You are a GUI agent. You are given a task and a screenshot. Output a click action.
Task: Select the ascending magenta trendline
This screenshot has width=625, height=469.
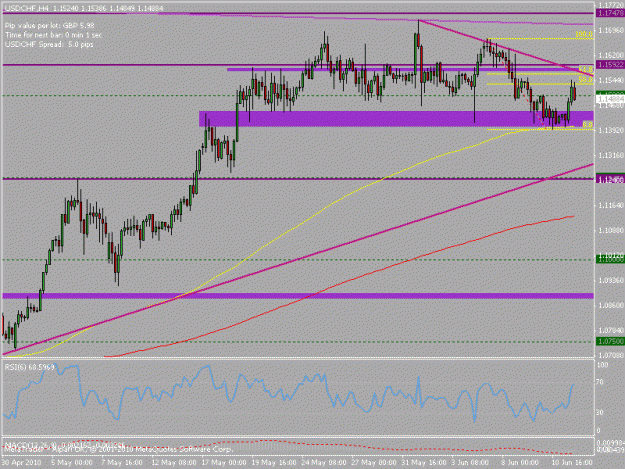[298, 259]
